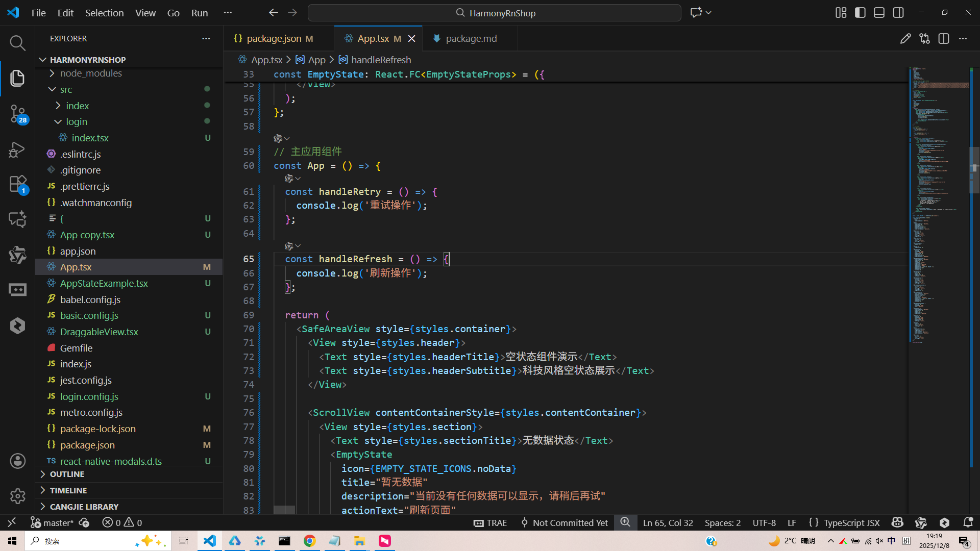Click the split editor right icon

[943, 39]
